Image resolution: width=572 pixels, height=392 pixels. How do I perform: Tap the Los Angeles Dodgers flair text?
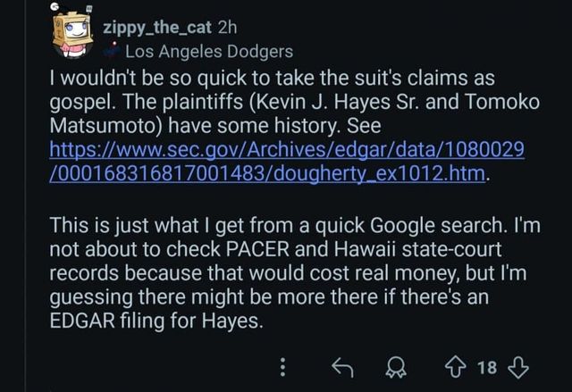click(209, 52)
